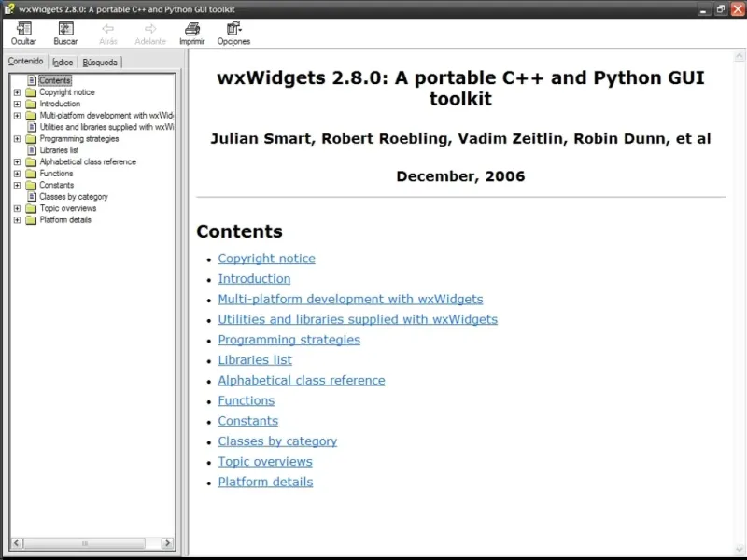The width and height of the screenshot is (747, 560).
Task: Open the Opciones toolbar icon
Action: click(233, 29)
